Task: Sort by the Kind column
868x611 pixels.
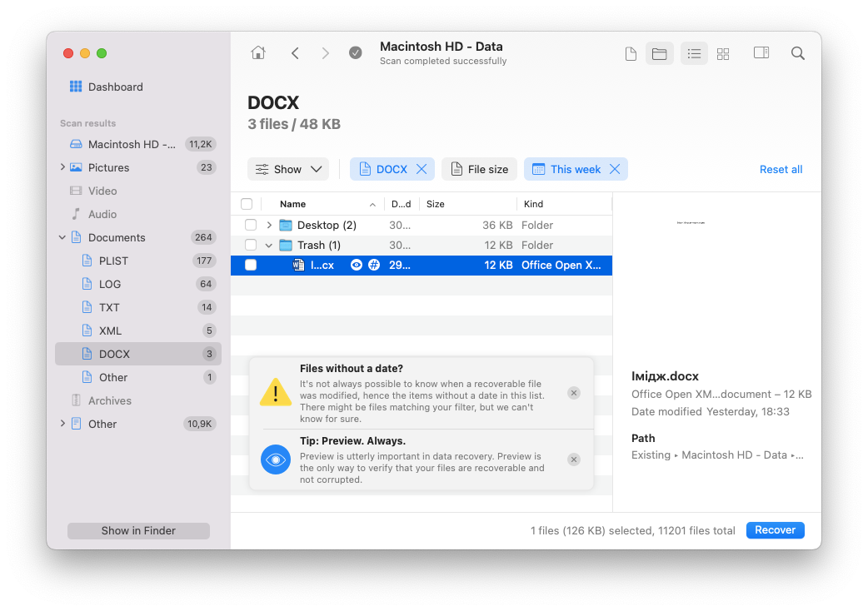Action: pos(564,204)
